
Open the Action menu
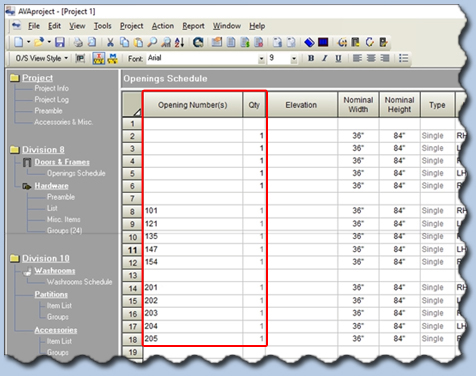(163, 26)
